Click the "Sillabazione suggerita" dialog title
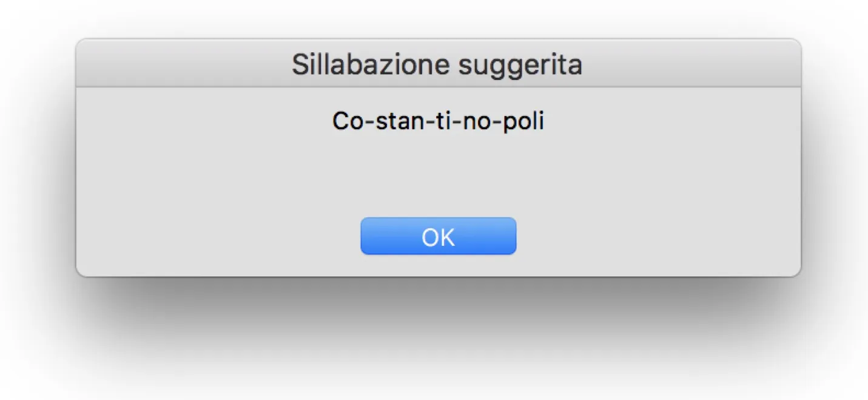The image size is (868, 400). pyautogui.click(x=437, y=64)
